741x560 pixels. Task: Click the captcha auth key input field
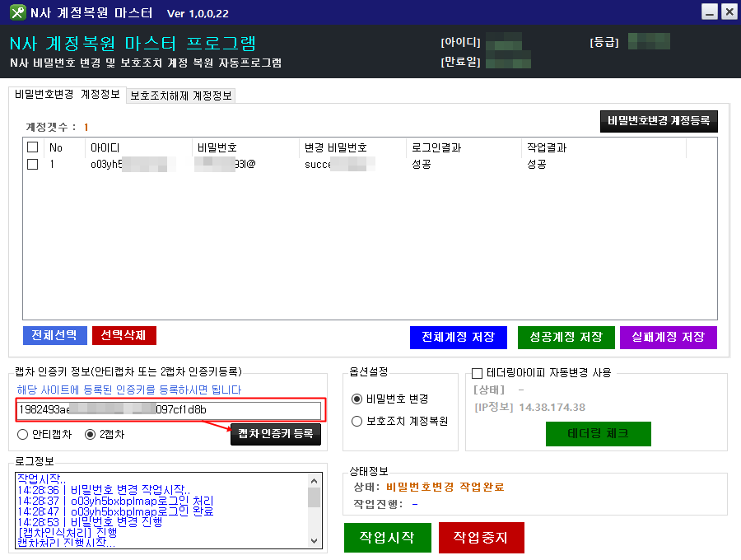point(169,410)
